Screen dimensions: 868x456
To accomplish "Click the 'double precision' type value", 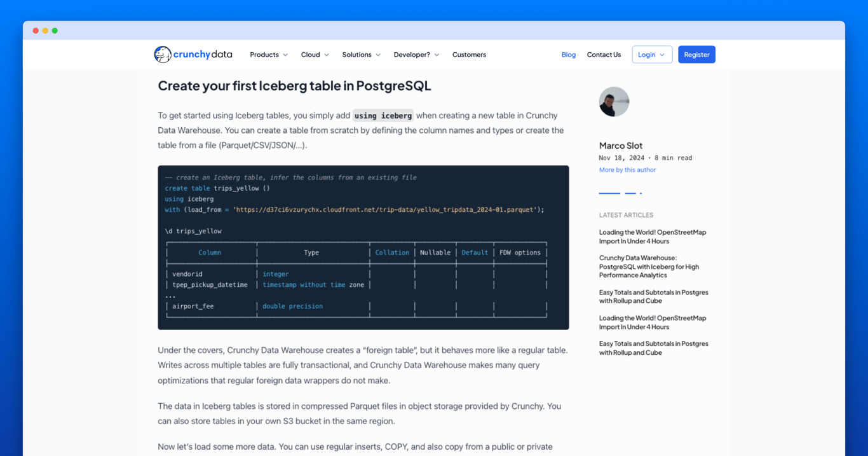I will pos(292,307).
